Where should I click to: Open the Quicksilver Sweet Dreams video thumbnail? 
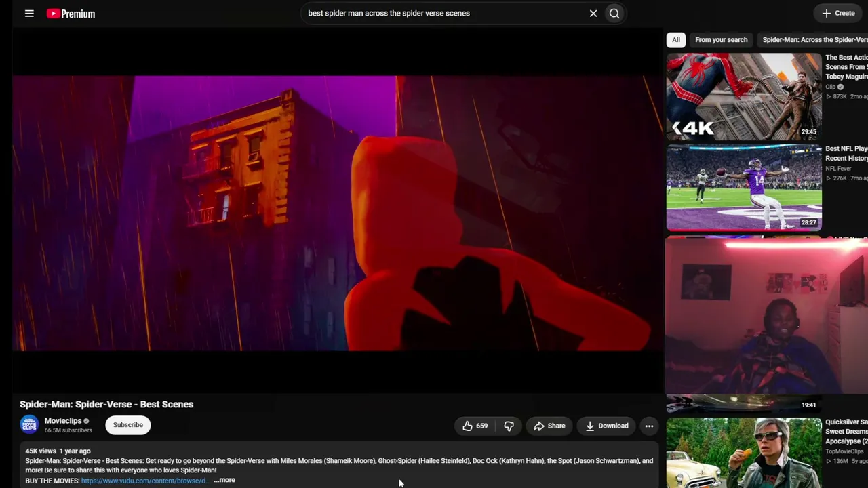click(744, 453)
